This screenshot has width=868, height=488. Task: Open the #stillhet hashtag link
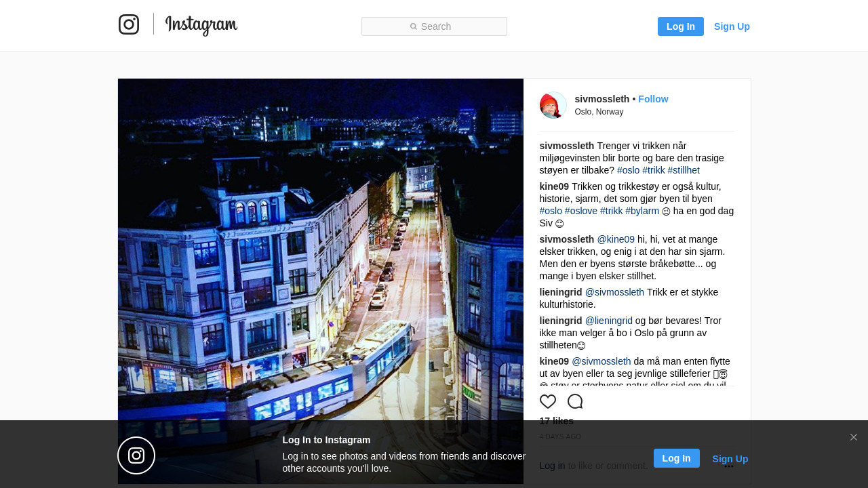pos(684,170)
